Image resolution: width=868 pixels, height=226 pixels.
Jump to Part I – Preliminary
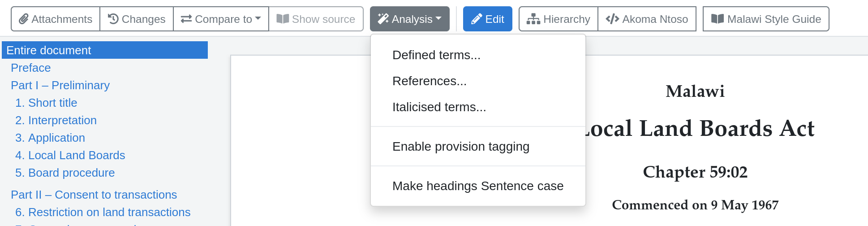60,85
